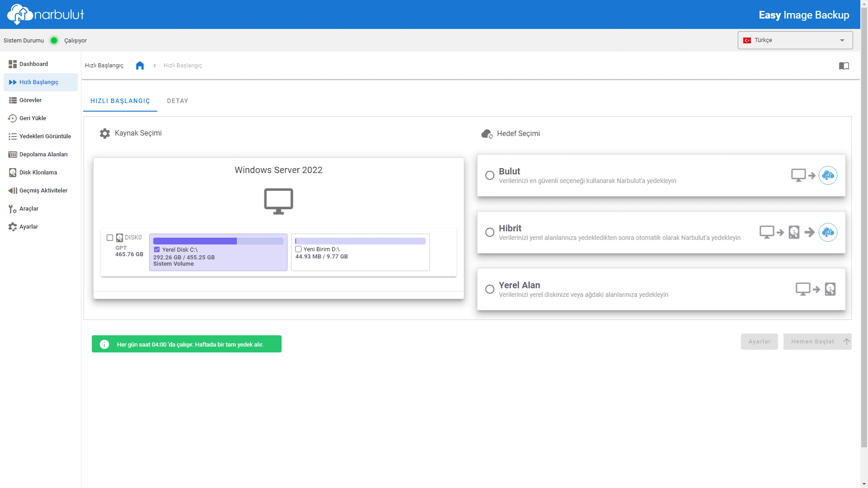Viewport: 868px width, 488px height.
Task: Open the Türkçe language dropdown
Action: (x=795, y=40)
